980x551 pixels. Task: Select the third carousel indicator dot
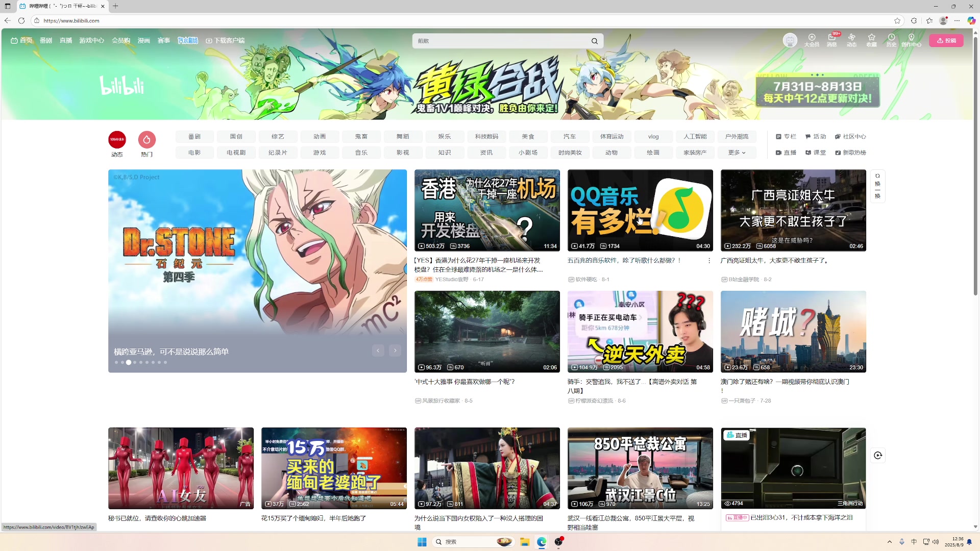129,362
